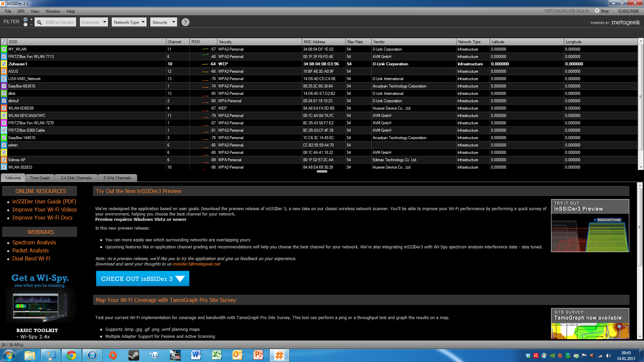
Task: Click the Welcome panel vertical scrollbar
Action: [640, 261]
